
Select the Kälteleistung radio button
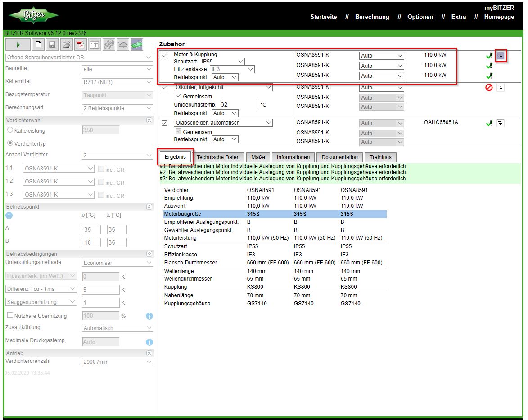pos(10,130)
